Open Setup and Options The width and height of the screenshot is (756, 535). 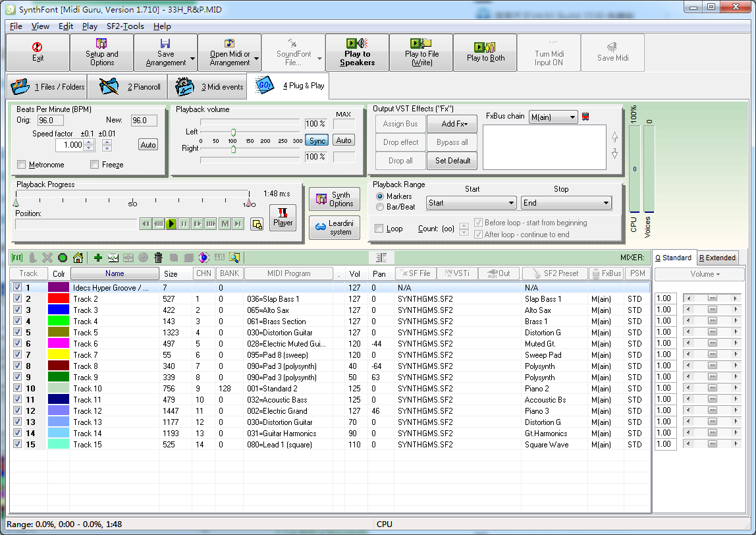(101, 53)
